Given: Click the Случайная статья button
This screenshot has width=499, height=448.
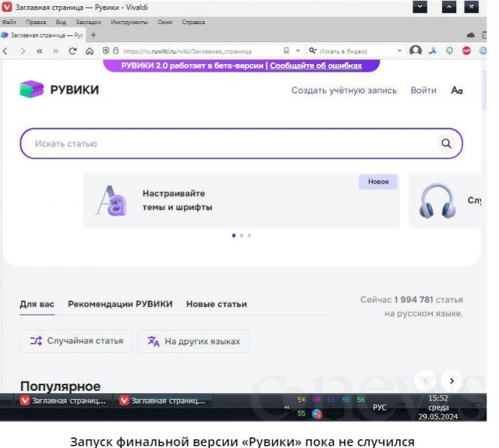Looking at the screenshot, I should [x=76, y=341].
